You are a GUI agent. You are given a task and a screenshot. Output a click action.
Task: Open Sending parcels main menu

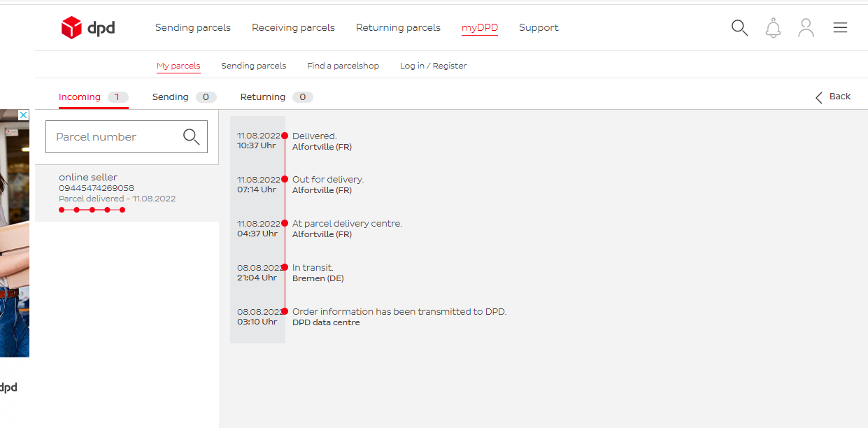[x=192, y=28]
